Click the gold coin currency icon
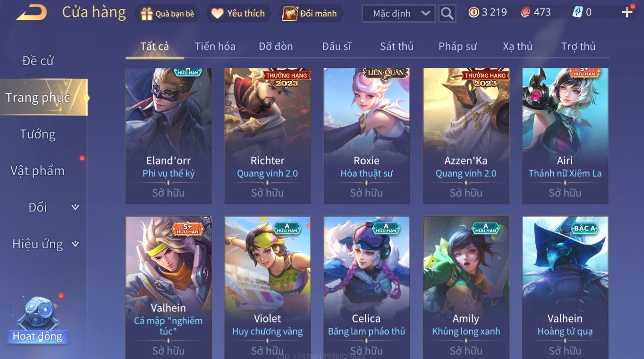 tap(473, 12)
